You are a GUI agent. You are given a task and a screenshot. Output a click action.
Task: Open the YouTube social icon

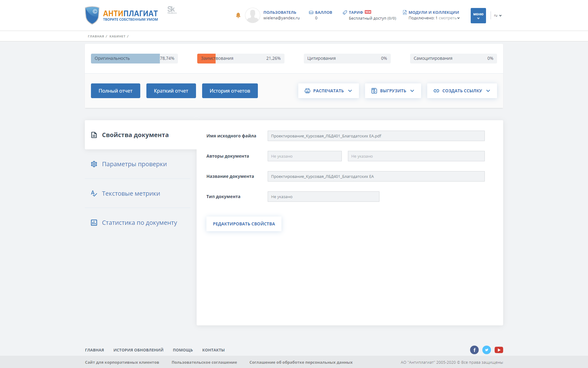pos(499,350)
